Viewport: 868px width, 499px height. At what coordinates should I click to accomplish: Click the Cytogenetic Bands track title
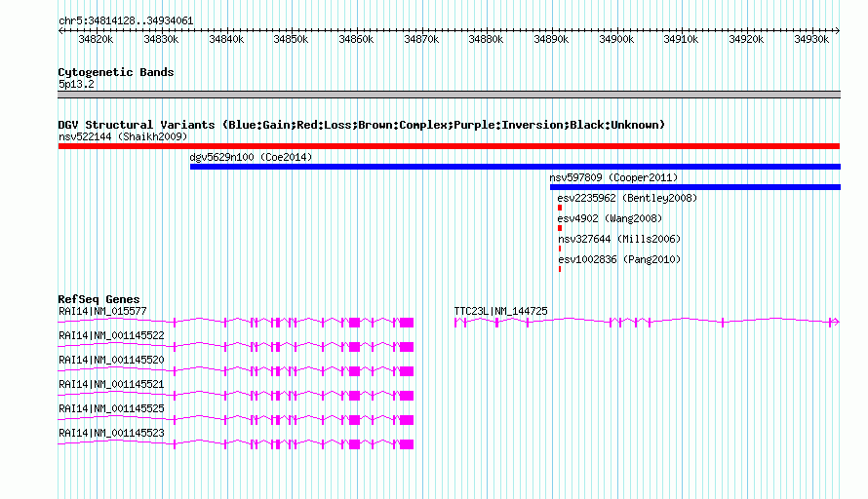116,72
